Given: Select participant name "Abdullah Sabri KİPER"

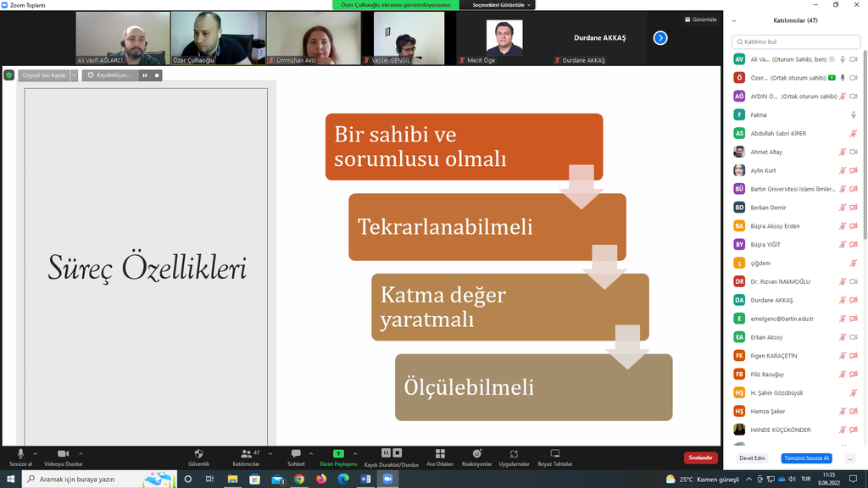Looking at the screenshot, I should [x=778, y=133].
